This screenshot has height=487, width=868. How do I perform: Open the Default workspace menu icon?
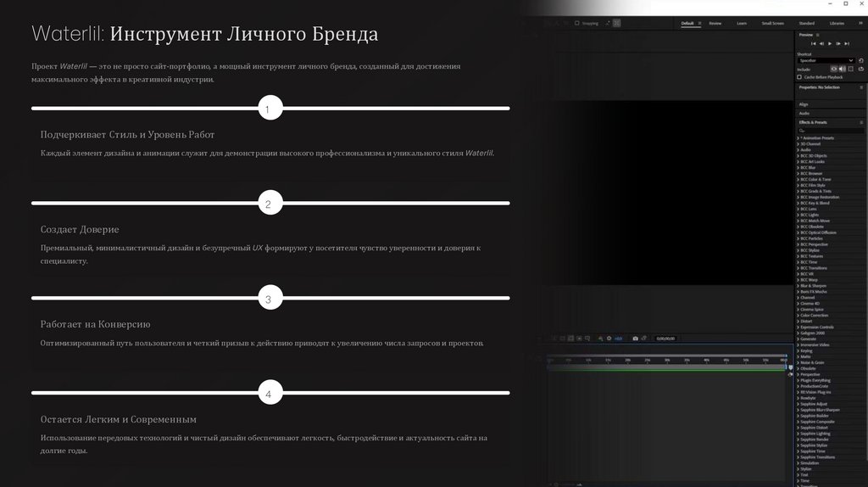point(699,23)
